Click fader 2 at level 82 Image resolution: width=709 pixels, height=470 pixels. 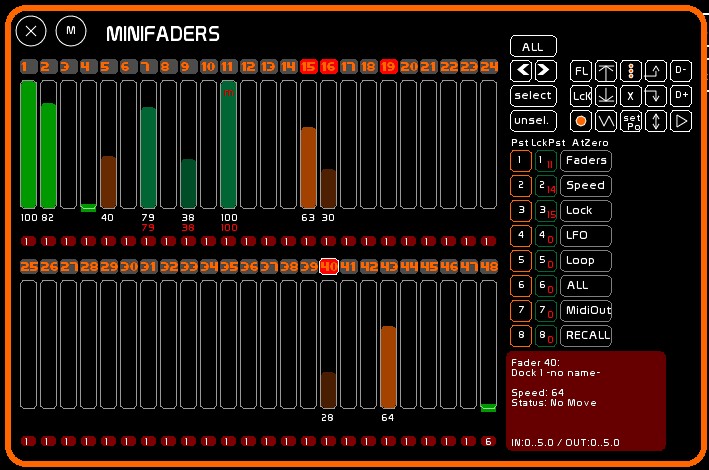48,145
